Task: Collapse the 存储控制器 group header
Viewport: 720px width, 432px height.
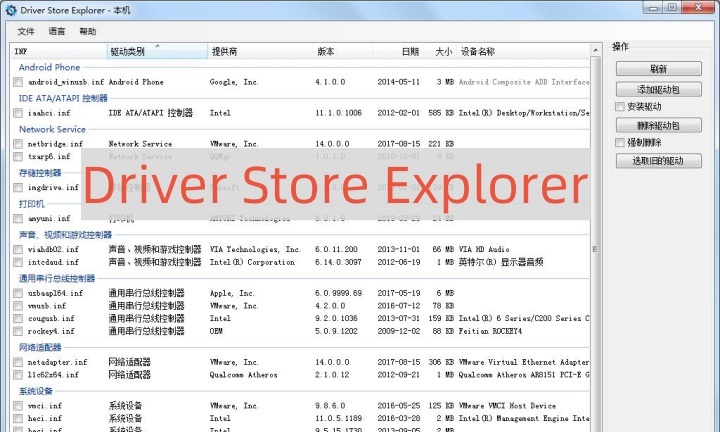Action: click(x=40, y=173)
